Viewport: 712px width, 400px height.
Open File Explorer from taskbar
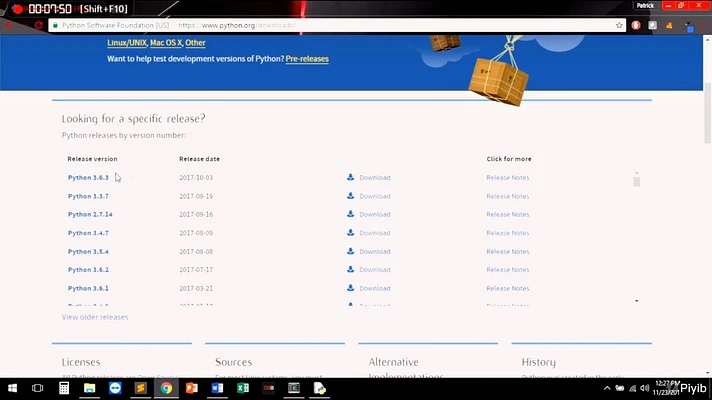pos(89,388)
